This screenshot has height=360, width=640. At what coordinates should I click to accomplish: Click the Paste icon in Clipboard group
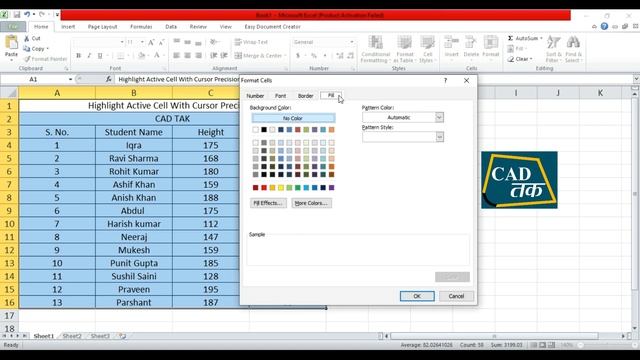coord(11,43)
